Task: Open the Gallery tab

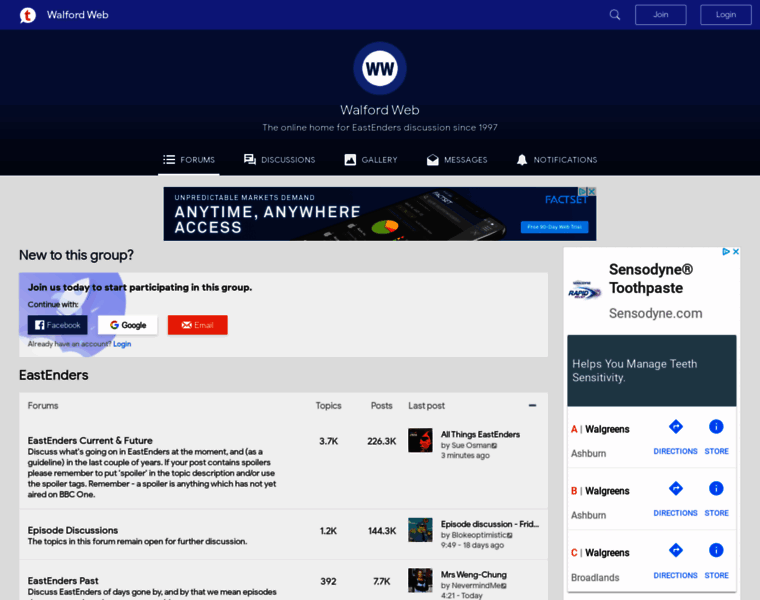Action: pyautogui.click(x=371, y=160)
